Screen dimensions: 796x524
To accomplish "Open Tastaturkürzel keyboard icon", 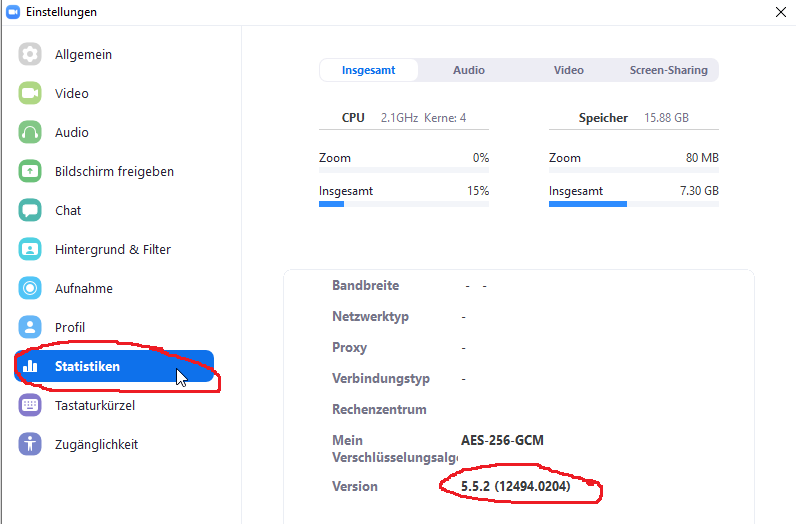I will click(x=30, y=405).
